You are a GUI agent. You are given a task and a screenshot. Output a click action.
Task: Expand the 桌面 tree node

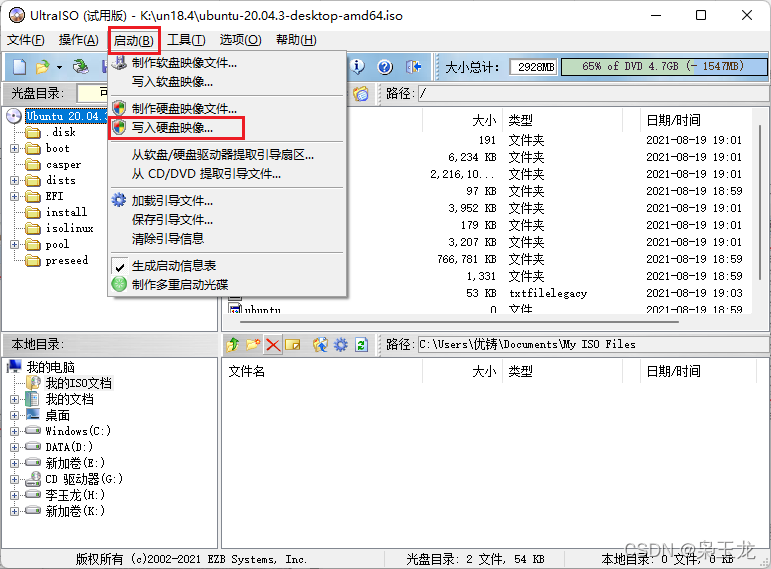click(14, 416)
